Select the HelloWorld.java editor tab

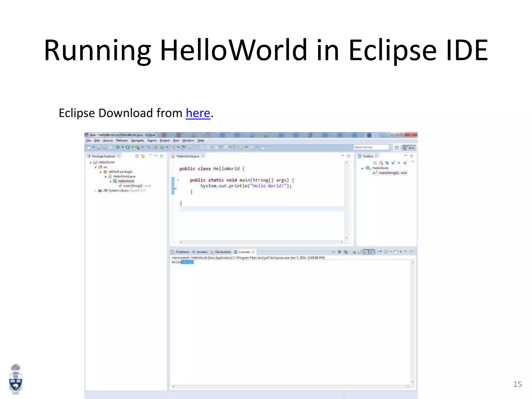coord(188,156)
